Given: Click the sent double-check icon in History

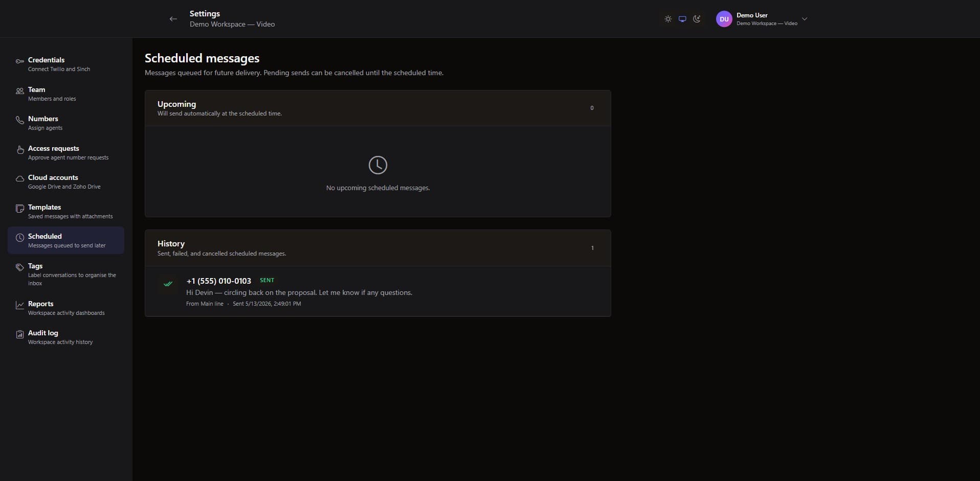Looking at the screenshot, I should click(168, 284).
